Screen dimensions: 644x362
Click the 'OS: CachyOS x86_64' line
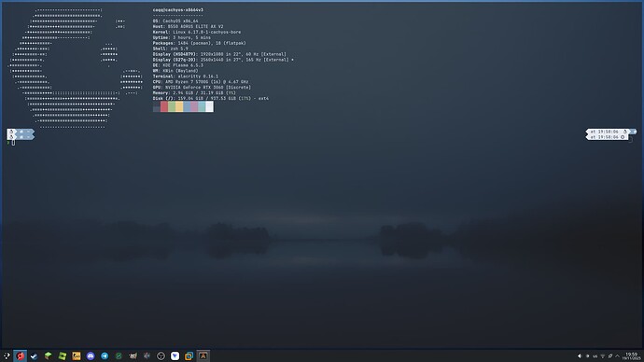[175, 21]
